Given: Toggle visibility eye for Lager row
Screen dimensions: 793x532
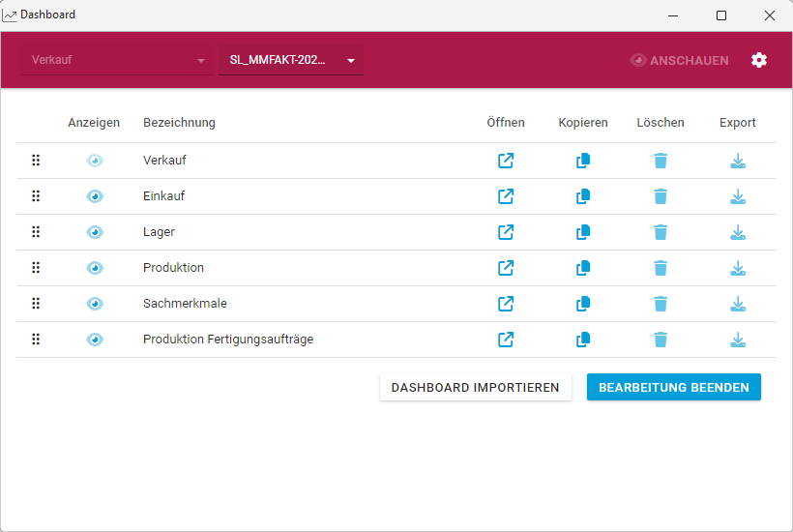Looking at the screenshot, I should (95, 232).
